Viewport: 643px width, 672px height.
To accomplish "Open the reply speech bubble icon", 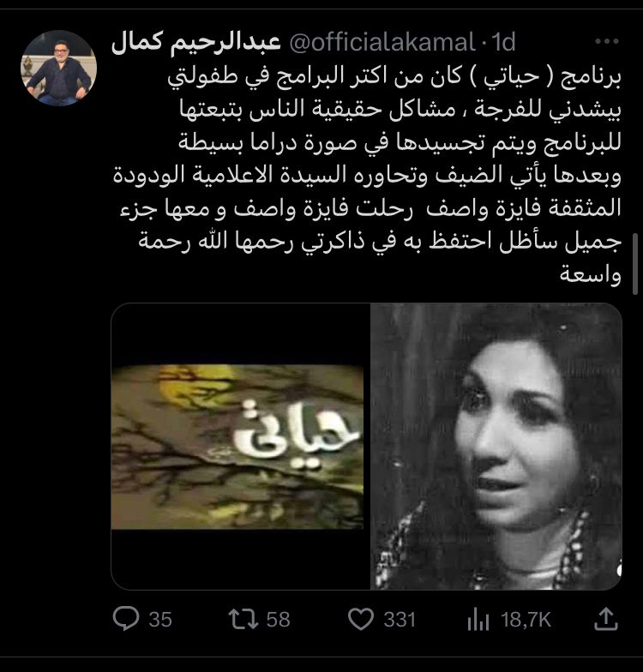I will [x=125, y=619].
